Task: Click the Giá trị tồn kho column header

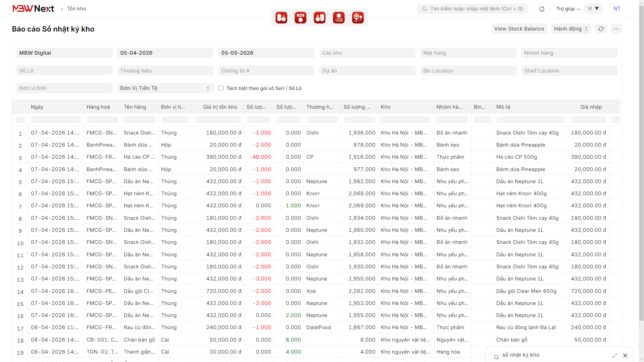Action: 218,107
